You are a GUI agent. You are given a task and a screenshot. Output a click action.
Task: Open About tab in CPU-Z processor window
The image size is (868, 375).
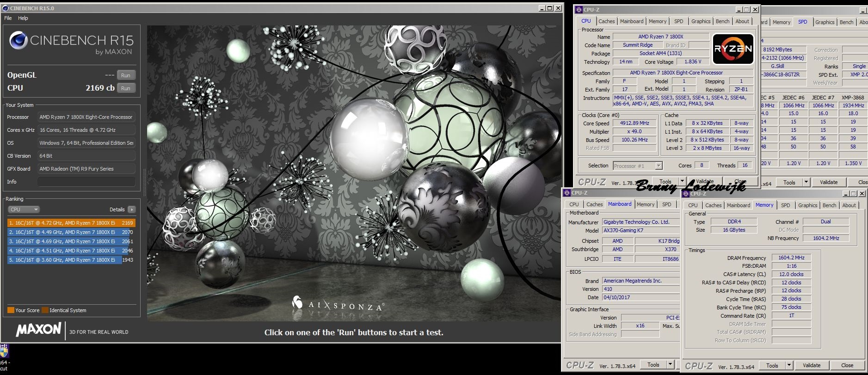pyautogui.click(x=742, y=21)
